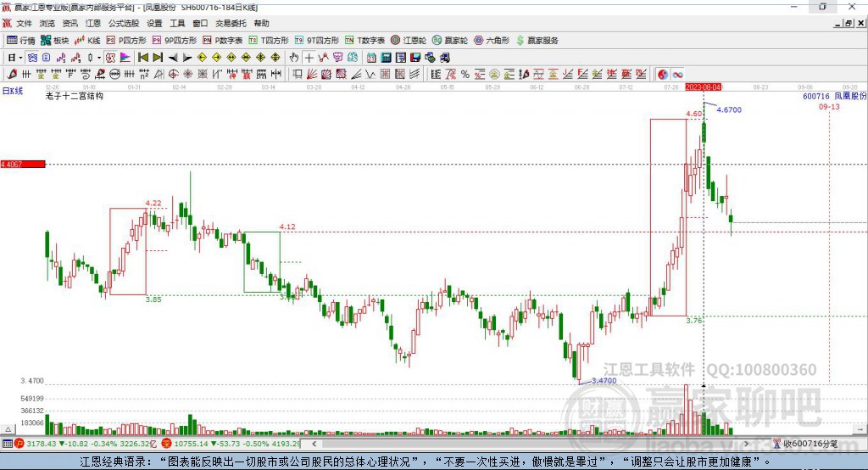Select the Gann angle fan tool
868x470 pixels.
pyautogui.click(x=312, y=75)
